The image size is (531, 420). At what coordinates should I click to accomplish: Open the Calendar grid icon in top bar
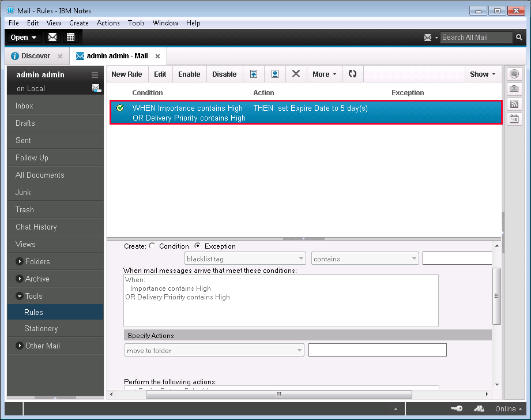click(70, 37)
